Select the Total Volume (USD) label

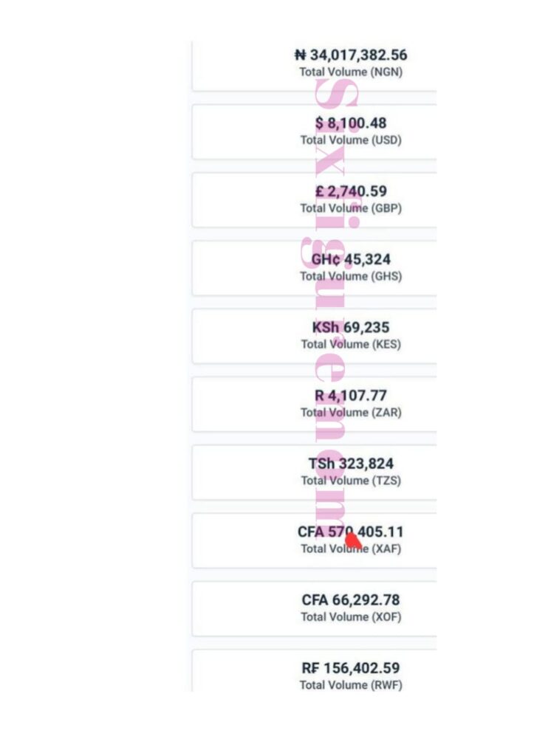coord(351,140)
